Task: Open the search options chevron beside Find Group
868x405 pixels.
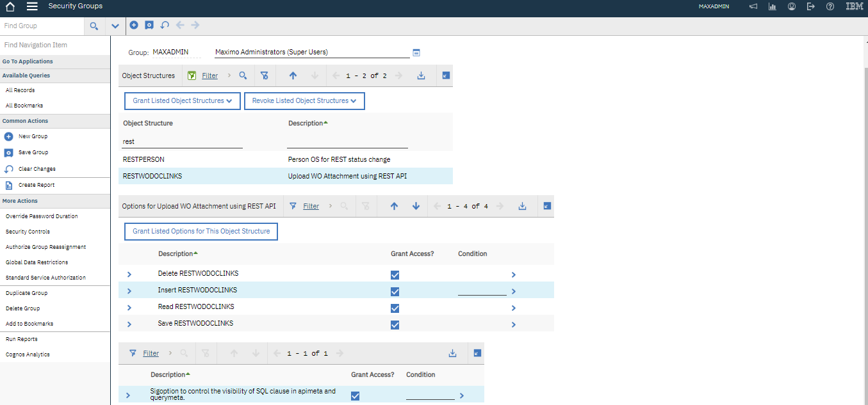Action: tap(115, 26)
